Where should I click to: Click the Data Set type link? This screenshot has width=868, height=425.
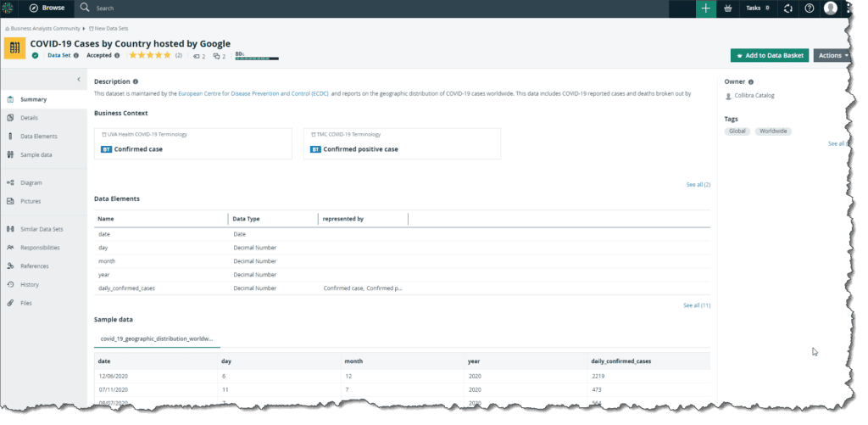59,55
